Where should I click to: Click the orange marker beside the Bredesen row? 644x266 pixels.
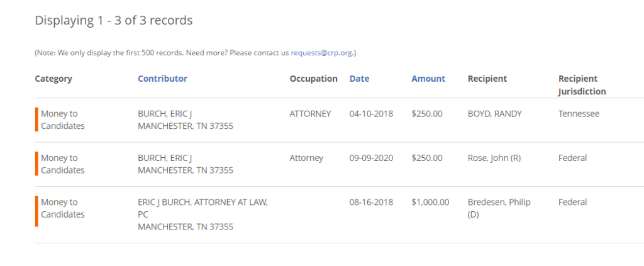pyautogui.click(x=36, y=211)
